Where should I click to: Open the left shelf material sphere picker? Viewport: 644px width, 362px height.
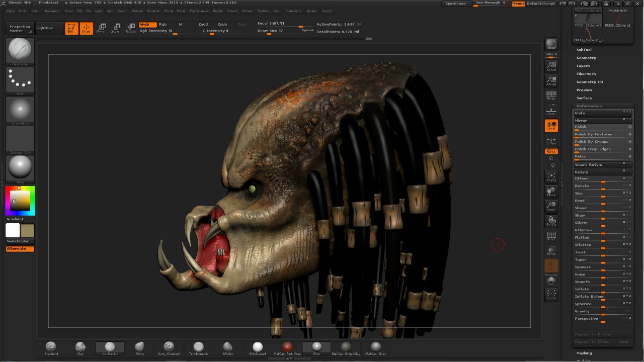click(x=20, y=169)
